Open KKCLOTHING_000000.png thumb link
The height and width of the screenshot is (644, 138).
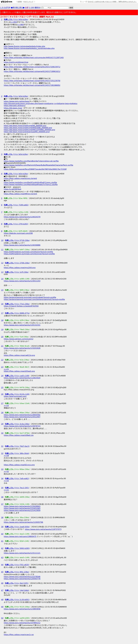[x=29, y=130]
